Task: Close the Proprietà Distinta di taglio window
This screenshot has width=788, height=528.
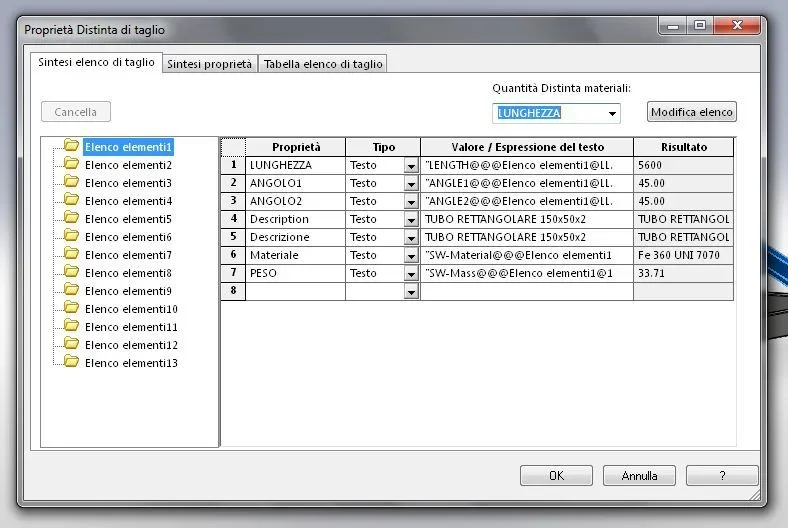Action: (x=737, y=25)
